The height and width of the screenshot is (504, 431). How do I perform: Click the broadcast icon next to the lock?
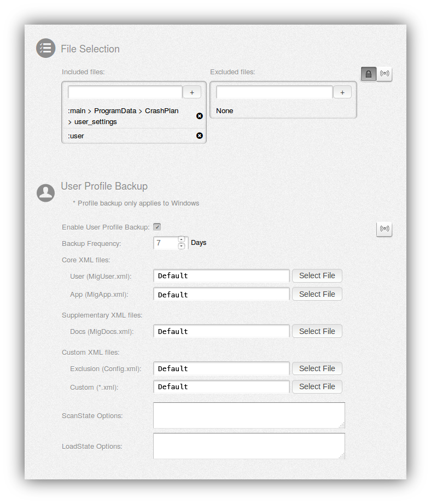coord(384,74)
